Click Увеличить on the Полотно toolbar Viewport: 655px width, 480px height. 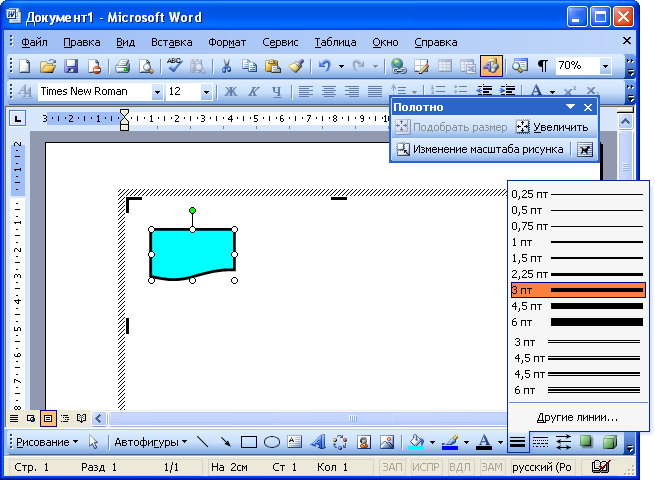coord(552,127)
